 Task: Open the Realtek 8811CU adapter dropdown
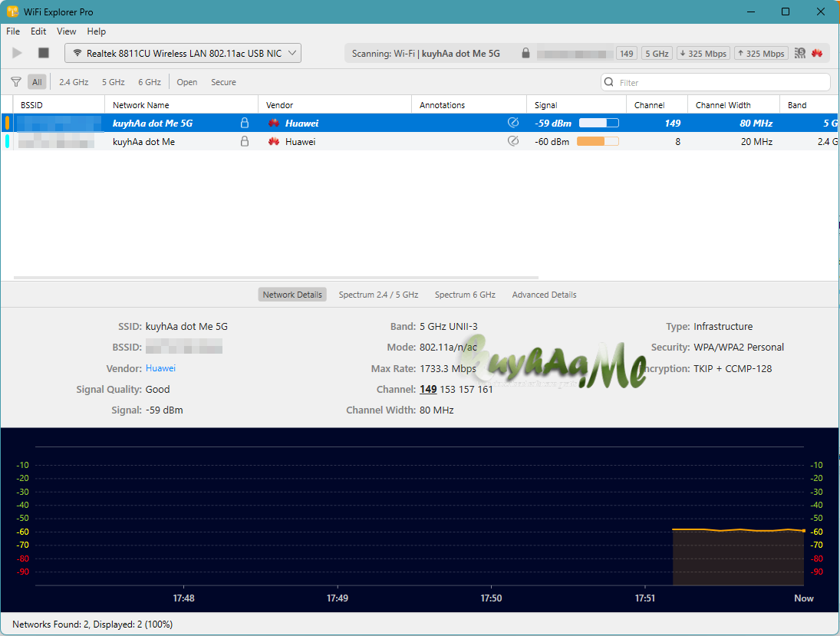(x=183, y=53)
